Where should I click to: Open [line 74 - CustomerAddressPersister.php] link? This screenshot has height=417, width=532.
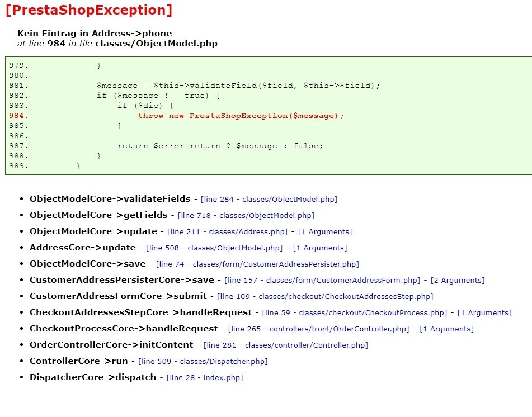click(257, 264)
